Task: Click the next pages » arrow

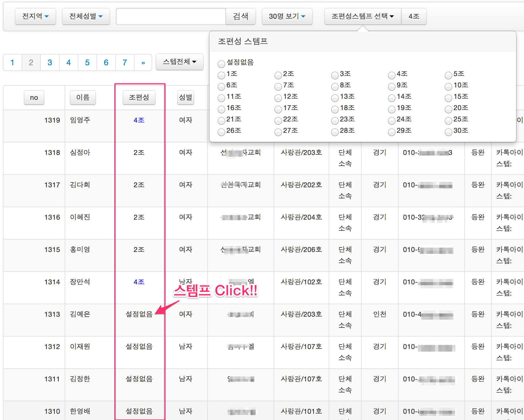Action: [x=143, y=62]
